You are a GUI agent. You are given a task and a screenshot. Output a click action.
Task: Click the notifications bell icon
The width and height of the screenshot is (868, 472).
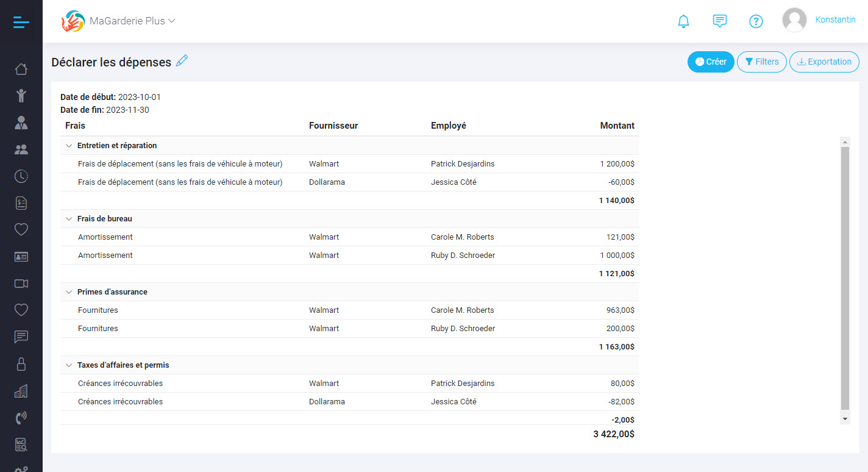[x=683, y=20]
